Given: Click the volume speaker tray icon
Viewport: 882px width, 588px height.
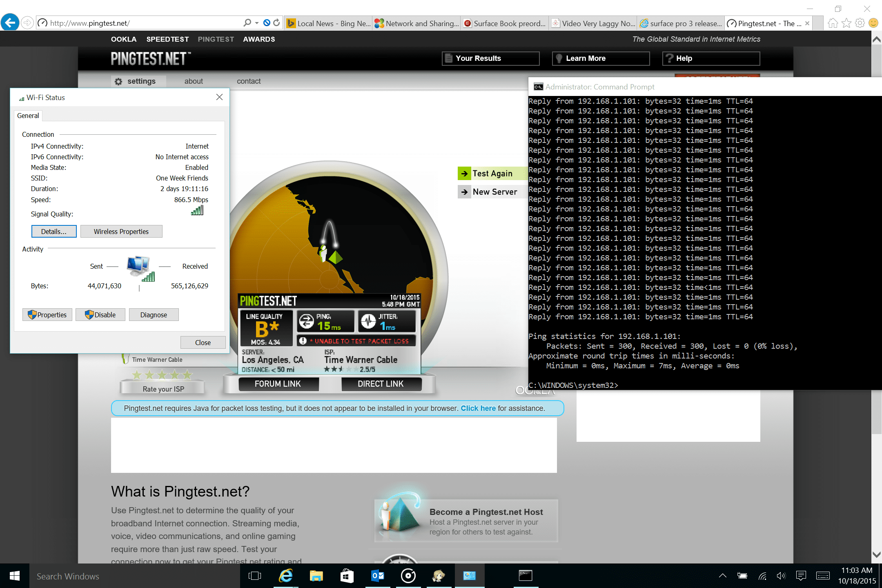Looking at the screenshot, I should (781, 576).
